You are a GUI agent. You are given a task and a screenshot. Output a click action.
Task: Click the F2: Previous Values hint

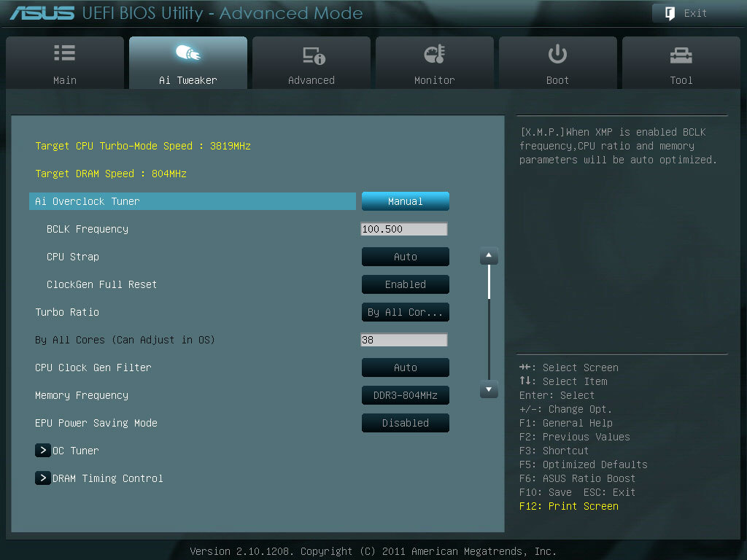coord(575,437)
